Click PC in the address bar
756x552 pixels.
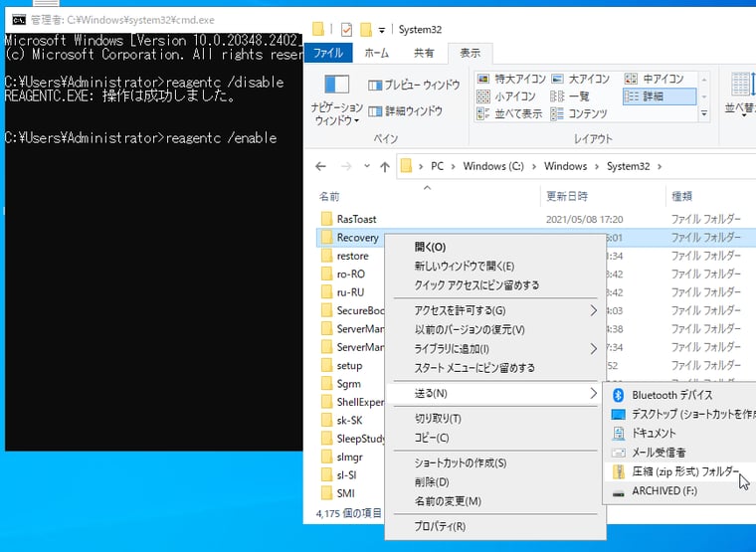pos(437,166)
